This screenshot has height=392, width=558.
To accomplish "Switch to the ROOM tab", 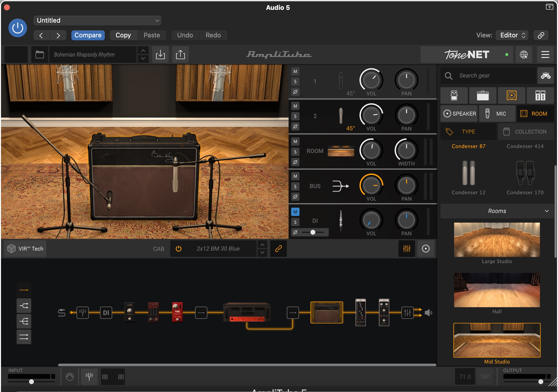I will click(x=535, y=114).
